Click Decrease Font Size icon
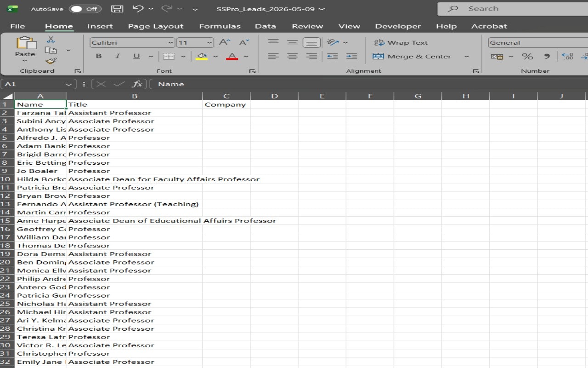Screen dimensions: 588x368 (244, 42)
